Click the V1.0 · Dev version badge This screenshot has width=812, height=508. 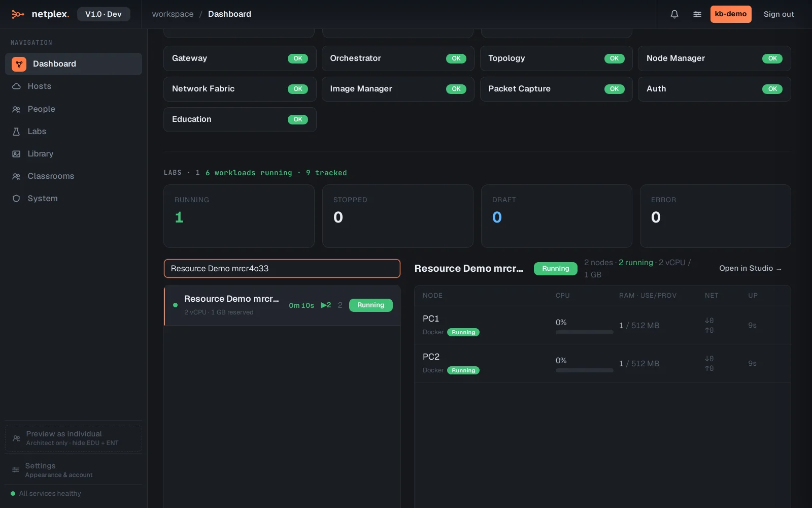[x=104, y=14]
